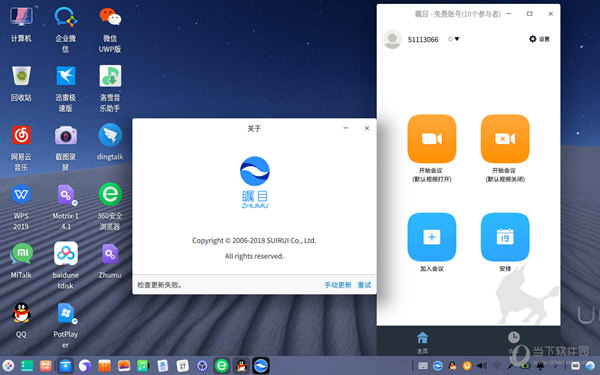Click the Zhumu logo in the About dialog
Viewport: 600px width, 375px height.
coord(255,182)
